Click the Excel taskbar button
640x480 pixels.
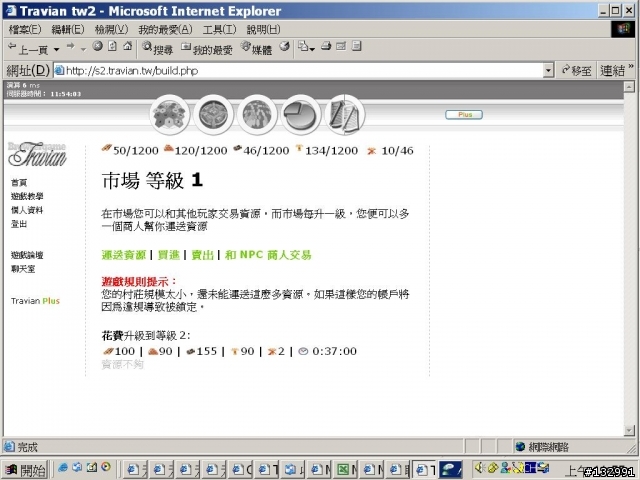346,470
